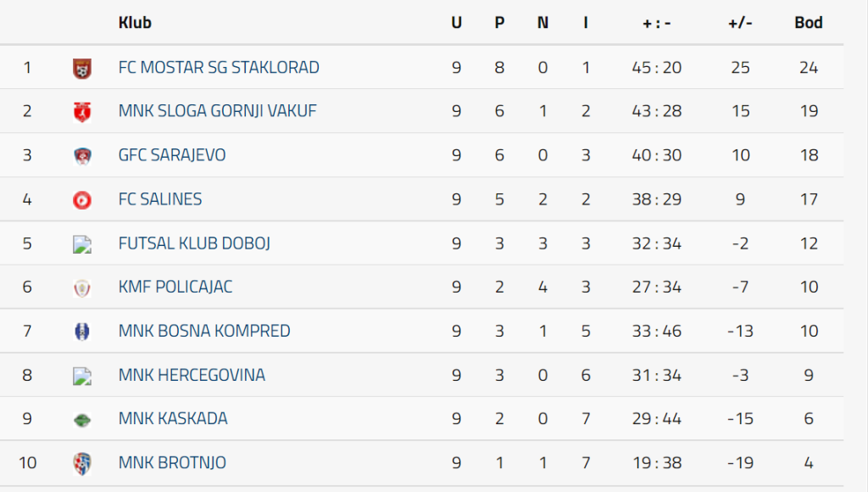The image size is (868, 492).
Task: Select the FUTSAL KLUB DOBOJ link
Action: 194,243
